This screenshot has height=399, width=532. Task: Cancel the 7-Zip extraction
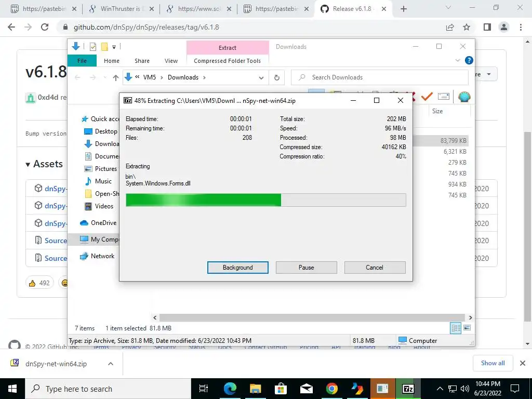(375, 268)
